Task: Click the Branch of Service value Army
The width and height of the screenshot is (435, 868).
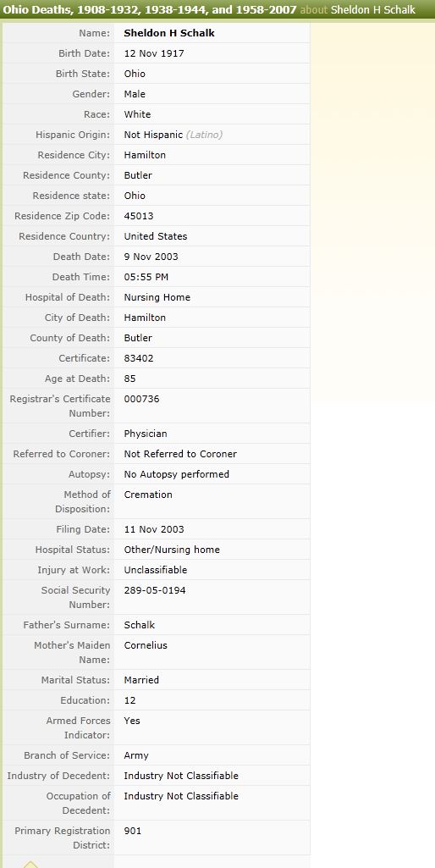Action: coord(136,755)
